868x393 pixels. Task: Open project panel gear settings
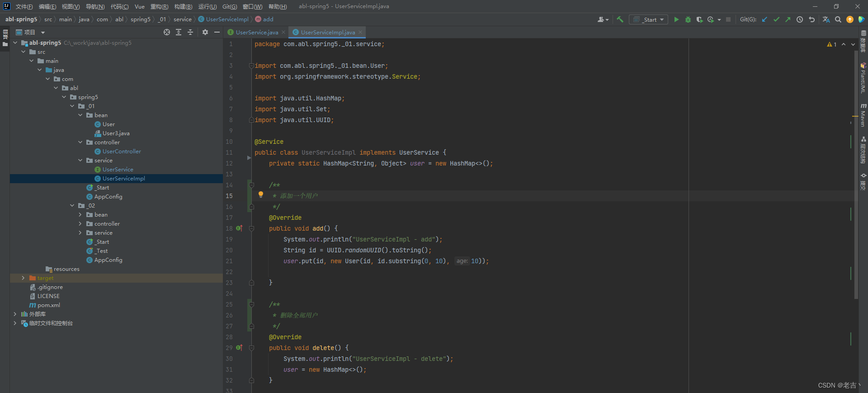coord(205,32)
